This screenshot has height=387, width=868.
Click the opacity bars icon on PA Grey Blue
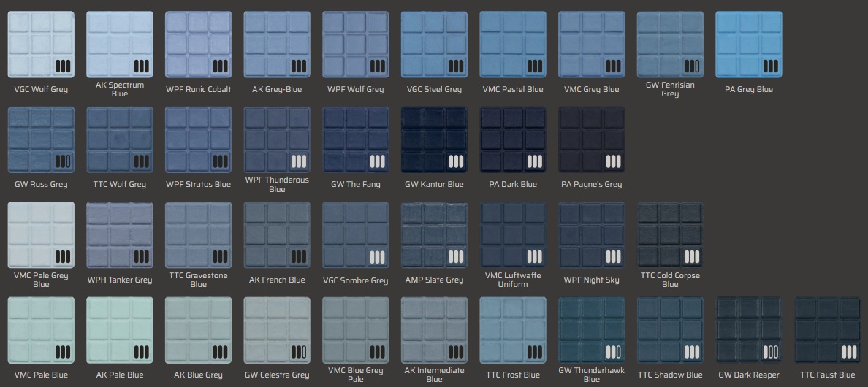771,66
